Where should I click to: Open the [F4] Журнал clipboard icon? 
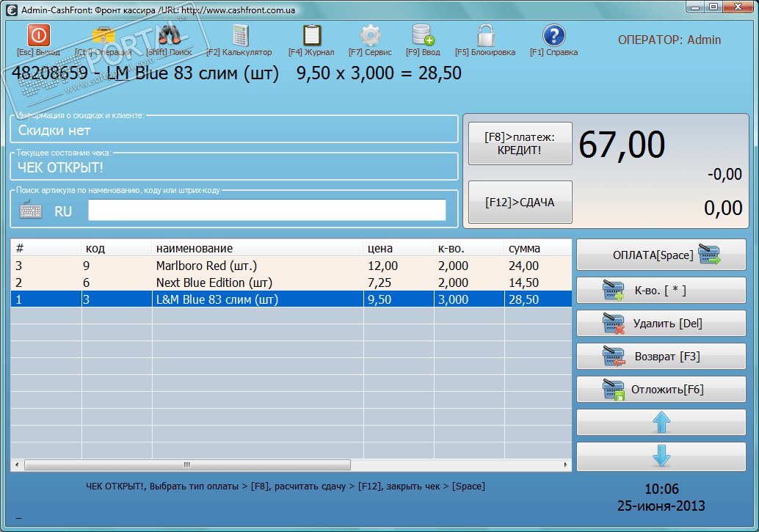[x=312, y=35]
